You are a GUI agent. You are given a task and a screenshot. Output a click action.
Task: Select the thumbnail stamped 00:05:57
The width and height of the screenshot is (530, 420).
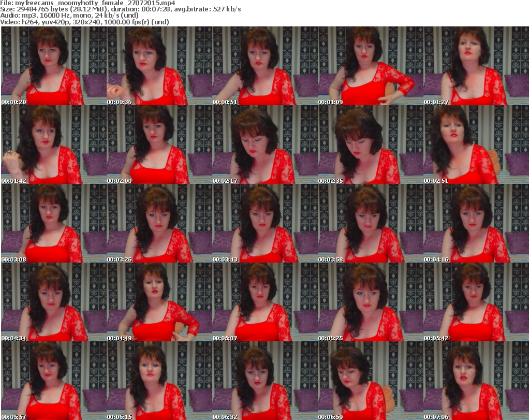[54, 381]
